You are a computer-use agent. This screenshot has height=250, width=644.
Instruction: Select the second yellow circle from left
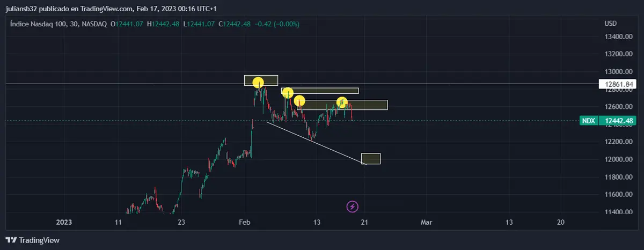[x=288, y=92]
